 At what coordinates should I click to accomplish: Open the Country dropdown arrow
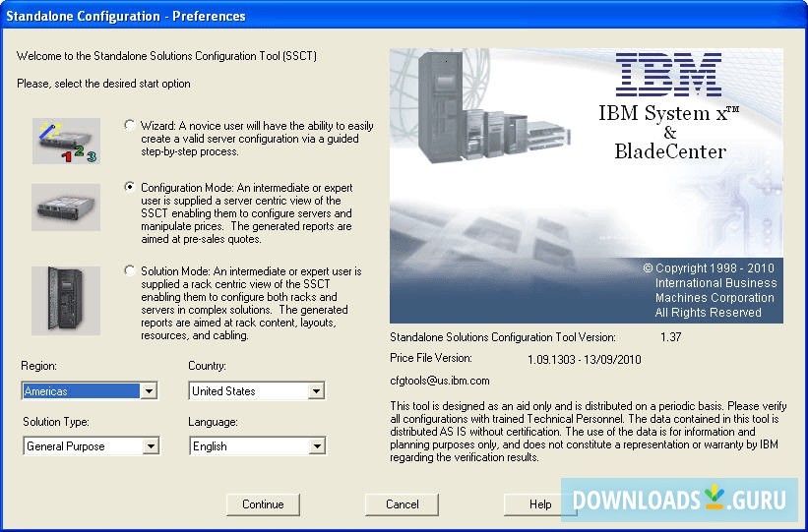tap(316, 391)
